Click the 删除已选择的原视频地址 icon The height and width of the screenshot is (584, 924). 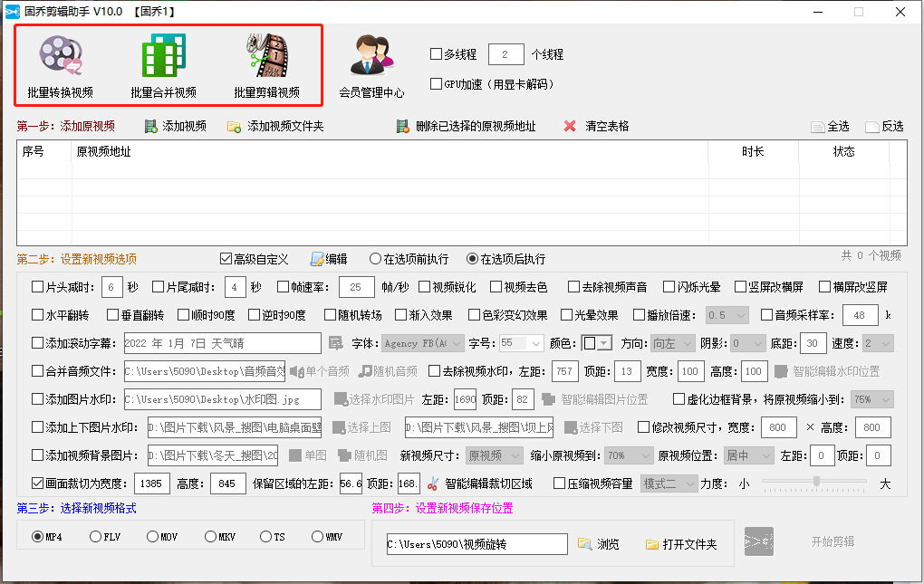(x=402, y=126)
